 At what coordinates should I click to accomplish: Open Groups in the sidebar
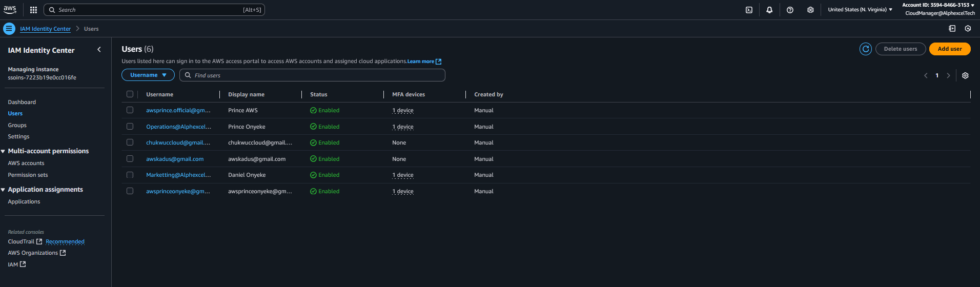(17, 125)
